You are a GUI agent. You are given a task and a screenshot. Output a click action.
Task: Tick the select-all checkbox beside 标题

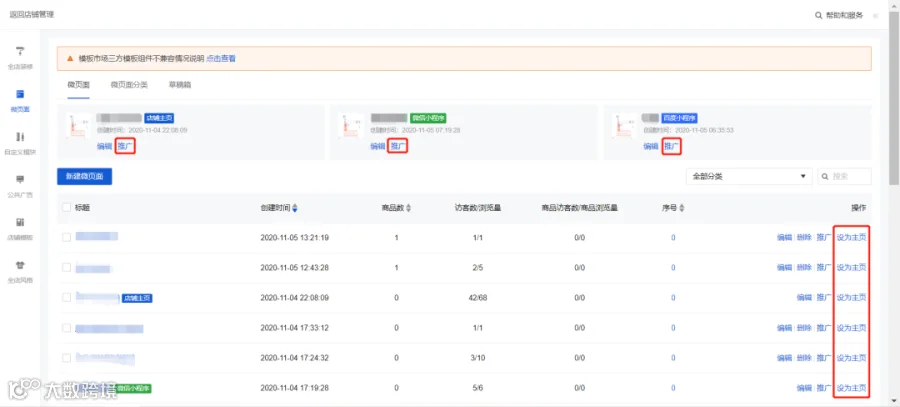click(x=67, y=208)
